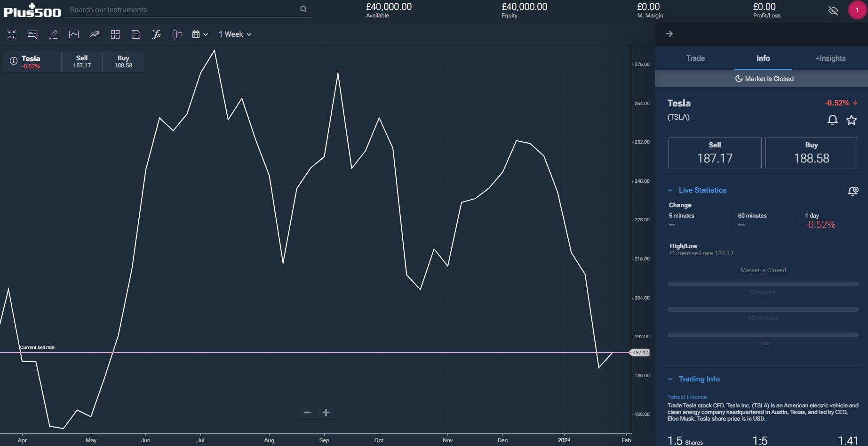Switch to the Trade tab
868x446 pixels.
pos(695,58)
